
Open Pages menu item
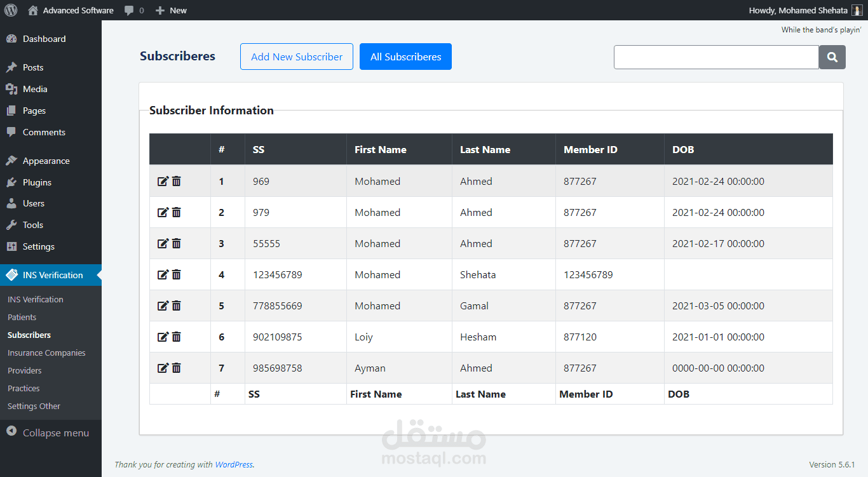[51, 111]
